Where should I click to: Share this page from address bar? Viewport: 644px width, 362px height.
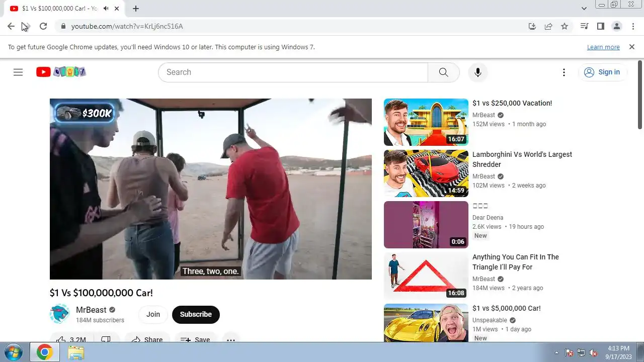(548, 26)
